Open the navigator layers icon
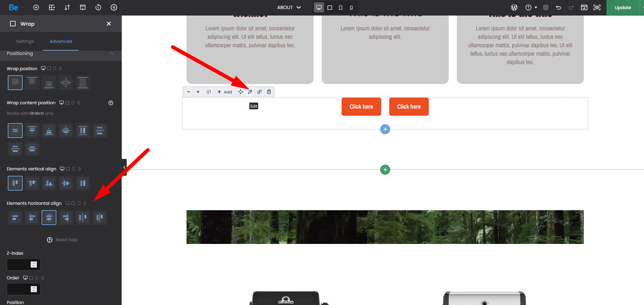644x305 pixels. pos(546,7)
